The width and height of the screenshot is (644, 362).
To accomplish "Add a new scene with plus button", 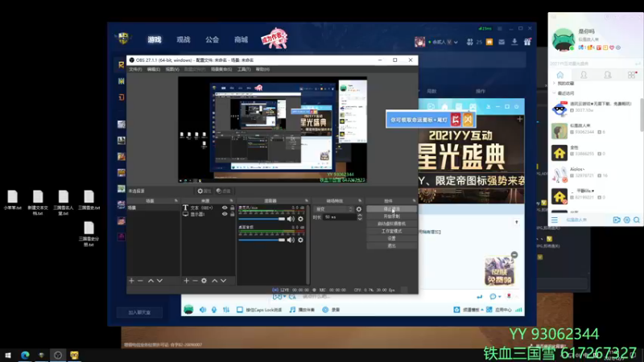I will click(x=131, y=281).
